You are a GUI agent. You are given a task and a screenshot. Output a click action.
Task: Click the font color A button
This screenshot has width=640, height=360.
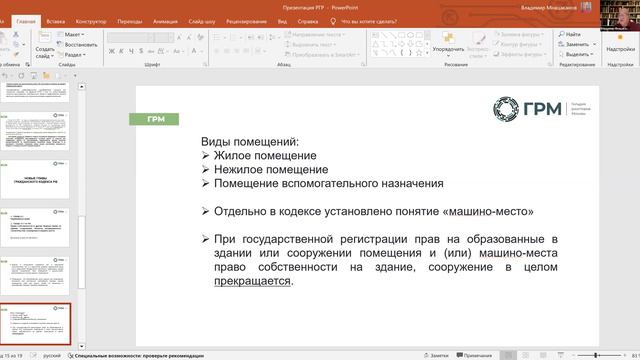pyautogui.click(x=194, y=51)
